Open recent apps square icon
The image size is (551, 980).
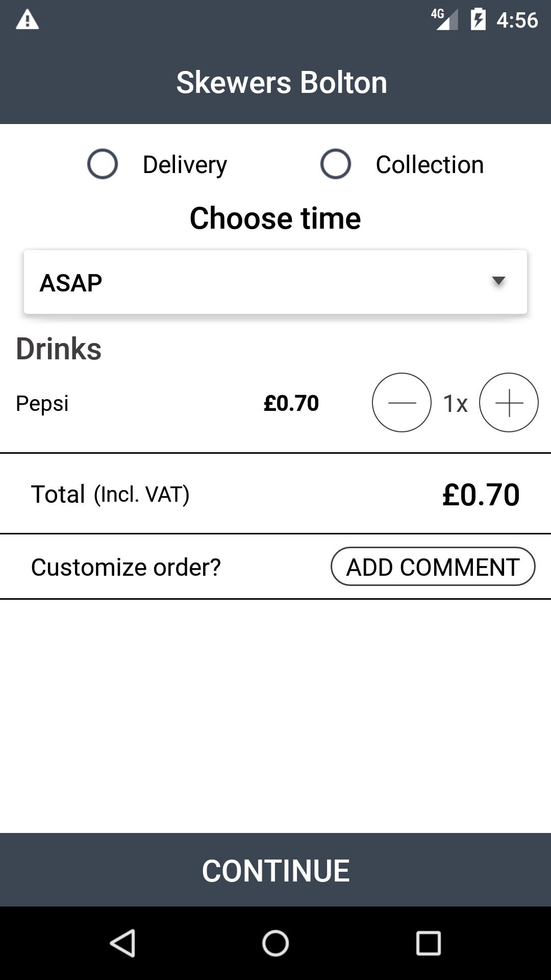point(429,943)
